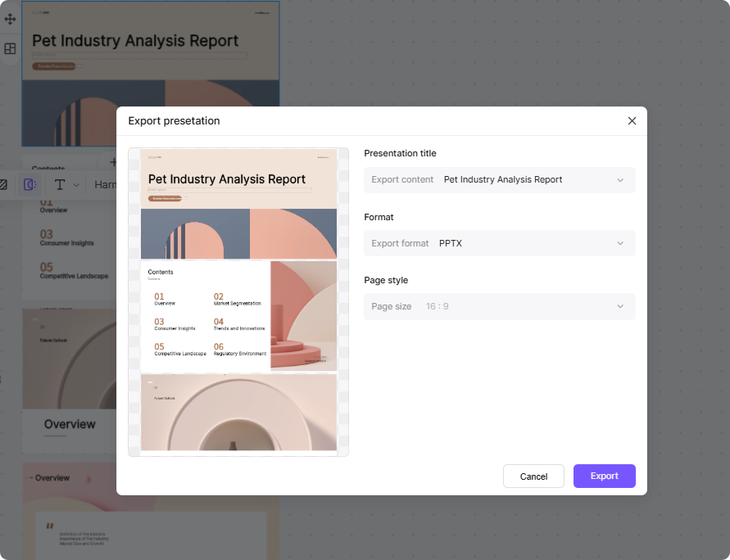Click the Contents slide in export preview

238,316
